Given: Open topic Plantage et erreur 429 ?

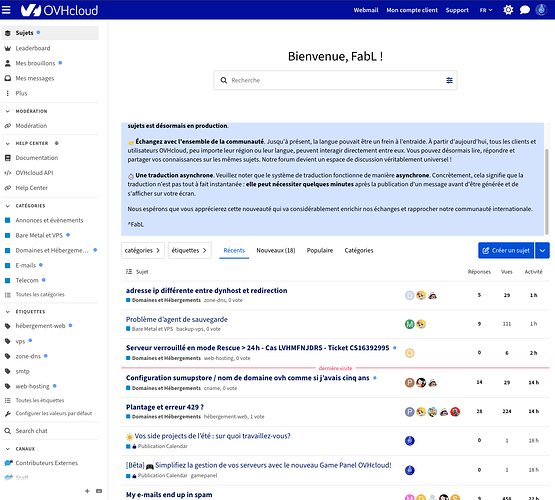Looking at the screenshot, I should coord(165,407).
